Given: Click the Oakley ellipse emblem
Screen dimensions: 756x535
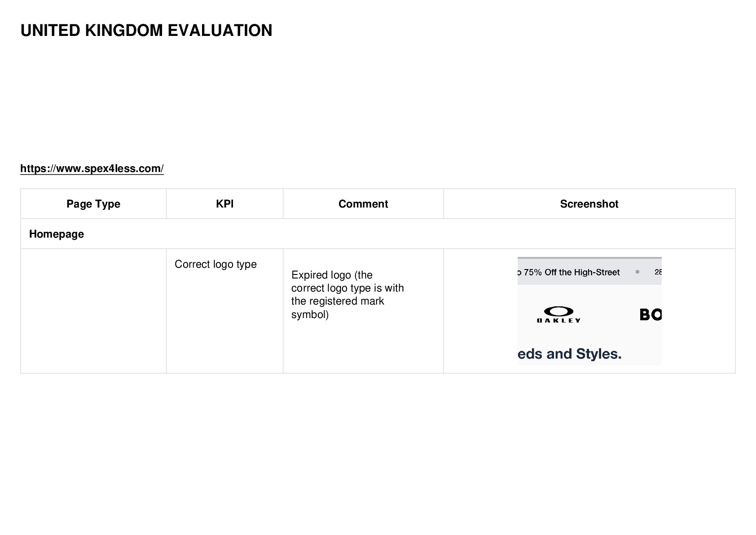Looking at the screenshot, I should click(559, 311).
